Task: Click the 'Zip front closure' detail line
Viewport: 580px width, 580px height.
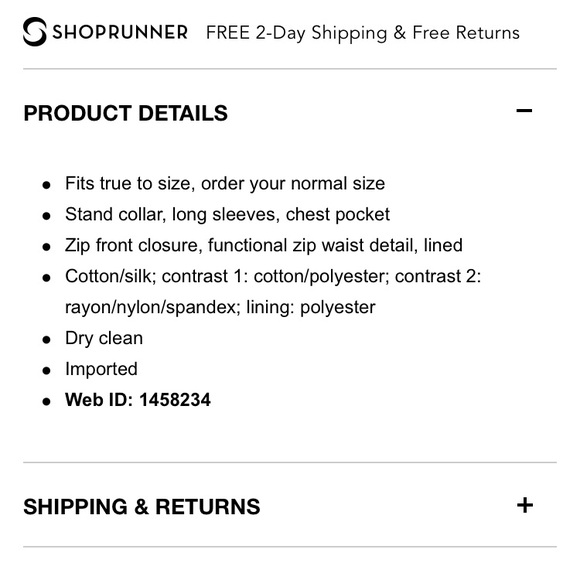Action: pos(264,245)
